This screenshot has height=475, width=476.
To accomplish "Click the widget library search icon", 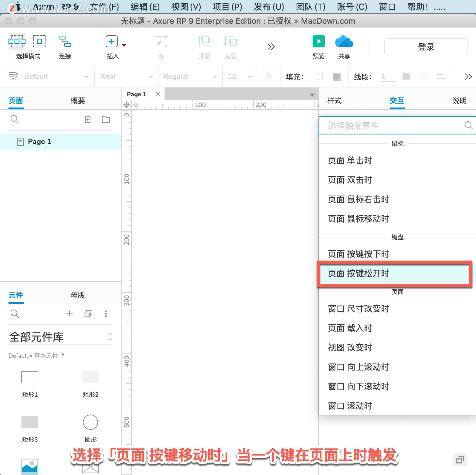I will point(15,314).
